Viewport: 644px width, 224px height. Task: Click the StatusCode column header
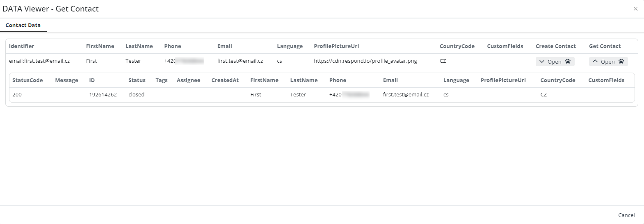(x=27, y=80)
